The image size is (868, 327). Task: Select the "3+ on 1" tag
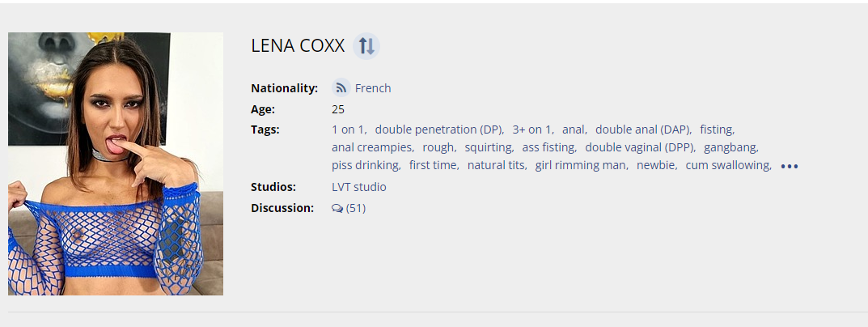click(531, 130)
